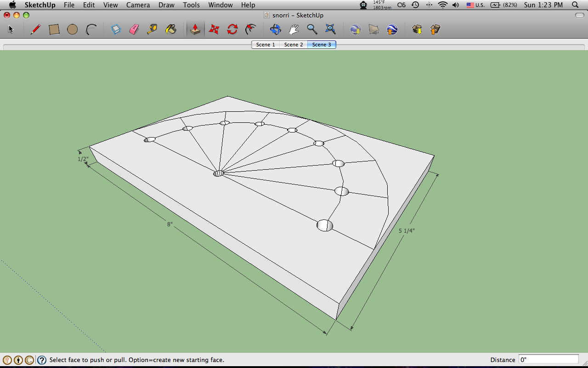The height and width of the screenshot is (368, 588).
Task: Click the Toggle Terrain icon
Action: 374,29
